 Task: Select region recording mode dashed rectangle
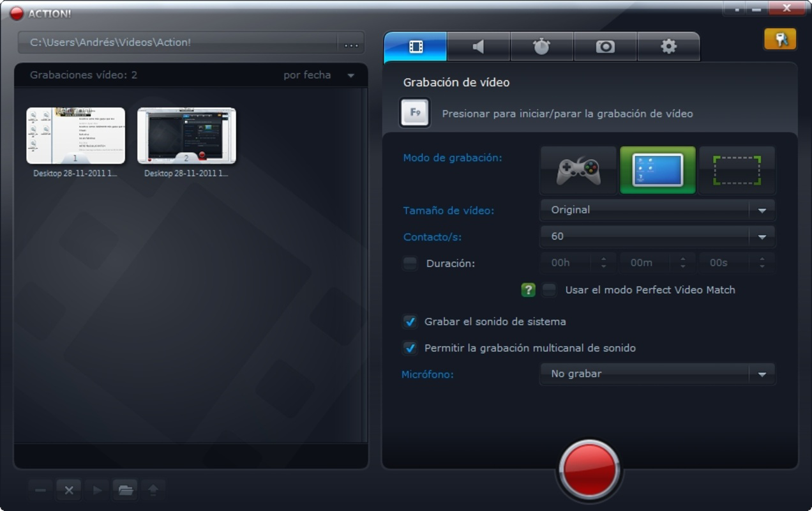click(x=737, y=171)
